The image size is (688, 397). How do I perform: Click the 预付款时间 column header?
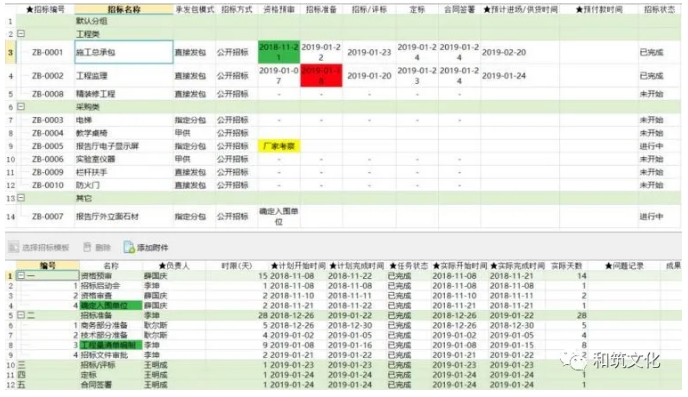pyautogui.click(x=599, y=9)
